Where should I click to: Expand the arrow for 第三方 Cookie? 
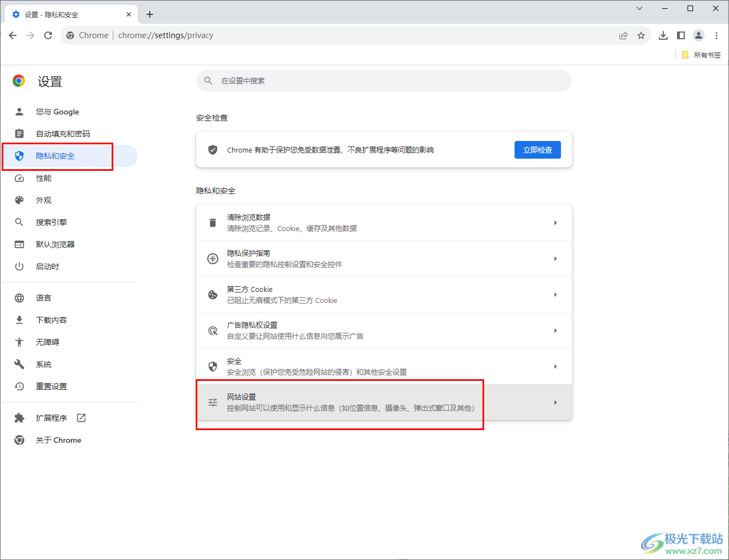[x=555, y=295]
